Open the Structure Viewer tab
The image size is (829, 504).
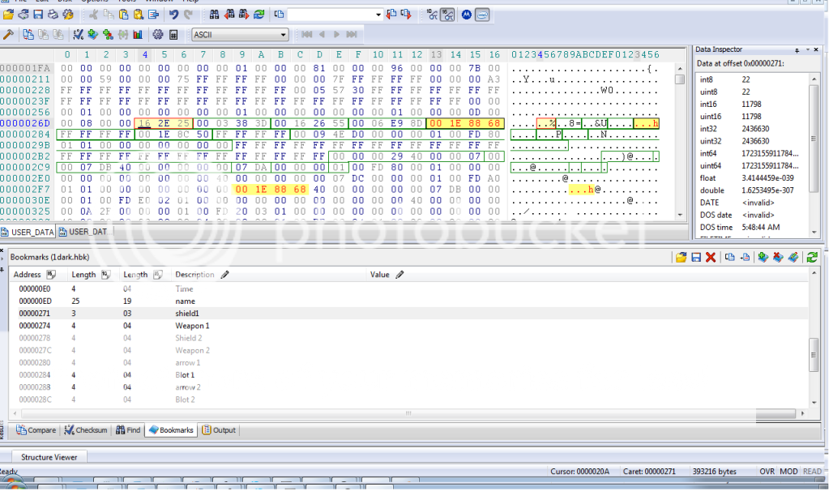pos(49,457)
